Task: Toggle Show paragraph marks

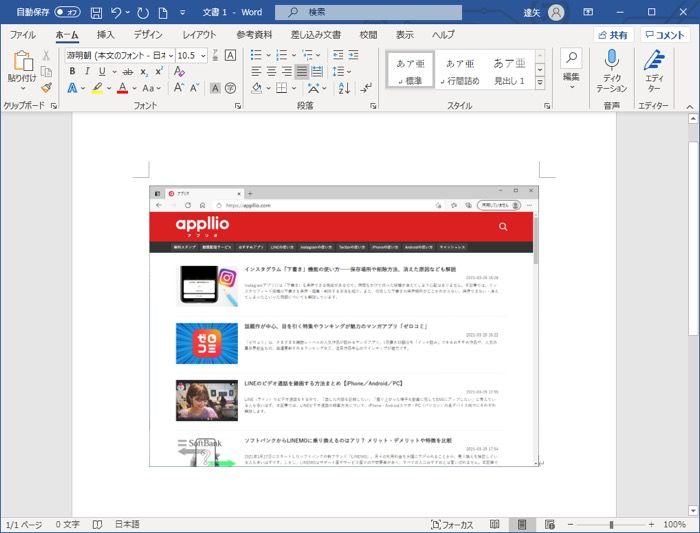Action: pos(366,88)
